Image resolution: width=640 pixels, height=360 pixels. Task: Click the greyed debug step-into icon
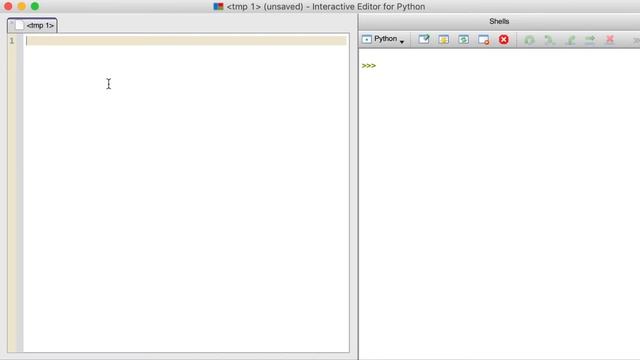pyautogui.click(x=570, y=40)
